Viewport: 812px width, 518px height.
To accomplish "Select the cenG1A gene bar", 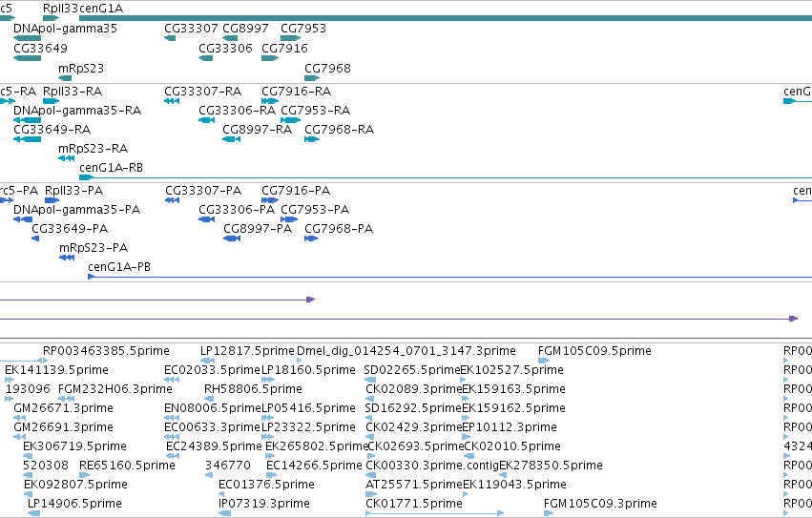I will click(x=446, y=18).
